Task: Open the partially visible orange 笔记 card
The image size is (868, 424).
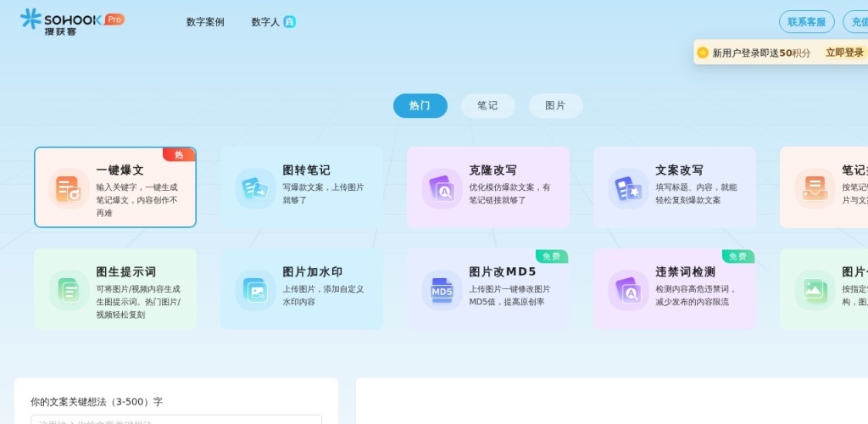Action: coord(824,187)
